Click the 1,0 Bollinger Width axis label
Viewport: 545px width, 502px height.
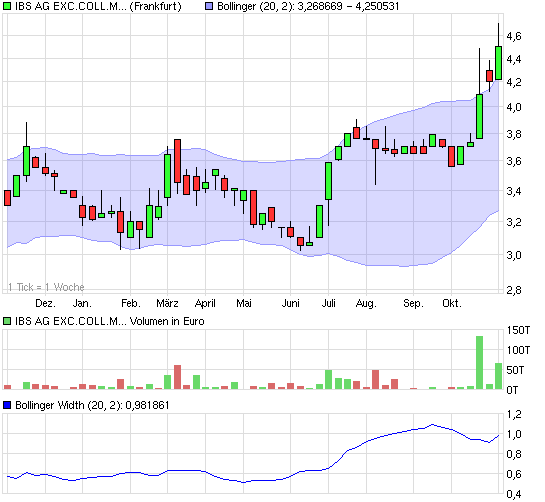tap(514, 434)
